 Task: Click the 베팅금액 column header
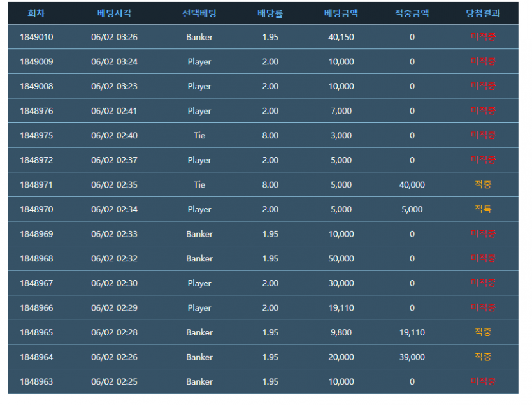coord(341,13)
